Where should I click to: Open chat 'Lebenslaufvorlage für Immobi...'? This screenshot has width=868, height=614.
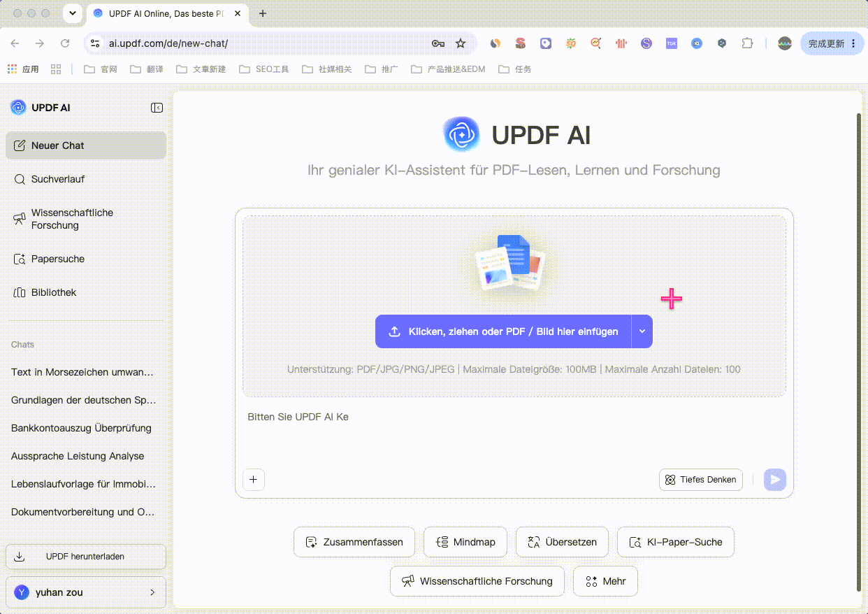click(x=84, y=484)
